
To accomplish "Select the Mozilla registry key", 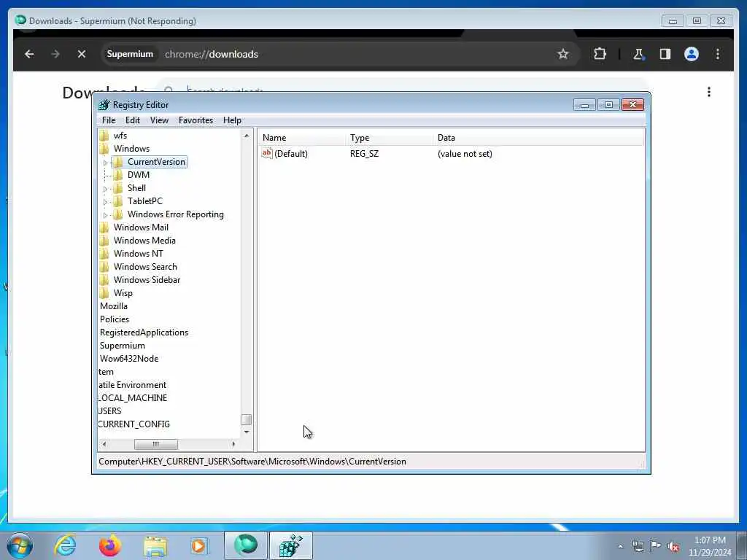I will (x=113, y=306).
